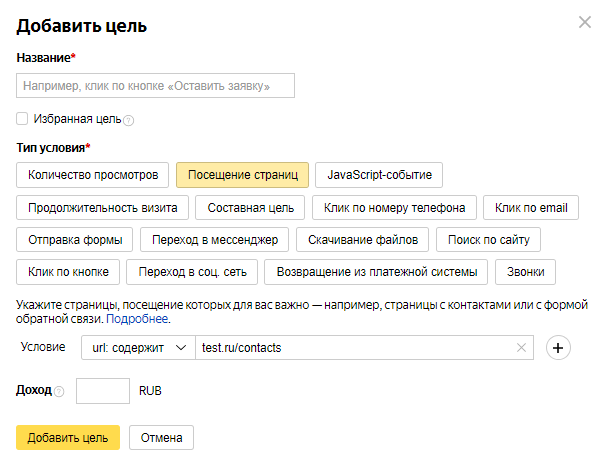Choose Отправка формы condition
Viewport: 607px width, 464px height.
pyautogui.click(x=75, y=240)
